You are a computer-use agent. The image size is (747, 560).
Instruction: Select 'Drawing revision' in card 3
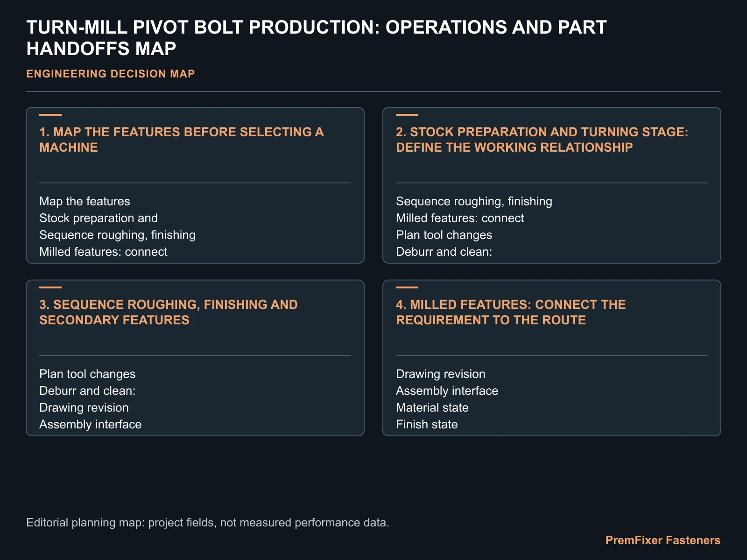click(84, 407)
